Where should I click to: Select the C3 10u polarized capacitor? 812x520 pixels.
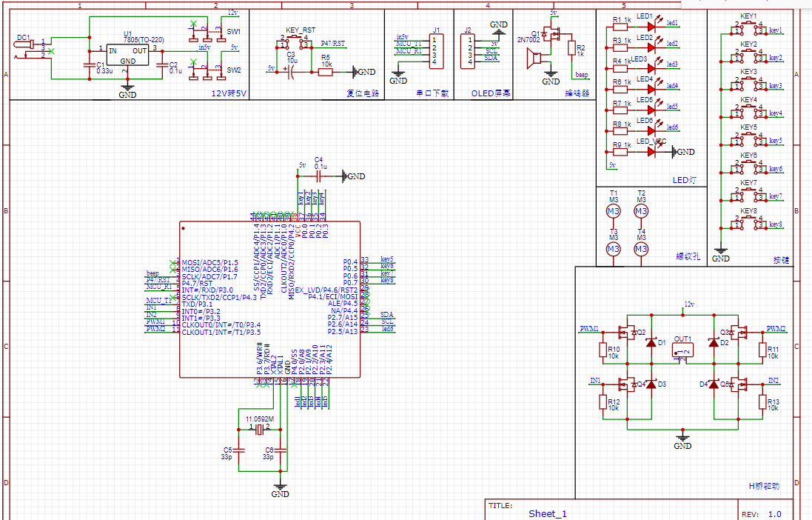(x=289, y=72)
